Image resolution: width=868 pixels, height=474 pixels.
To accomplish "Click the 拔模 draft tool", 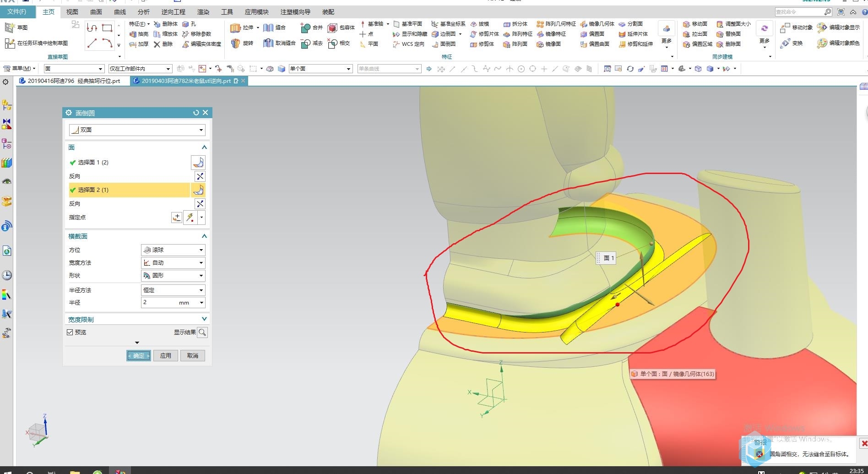I will tap(480, 24).
